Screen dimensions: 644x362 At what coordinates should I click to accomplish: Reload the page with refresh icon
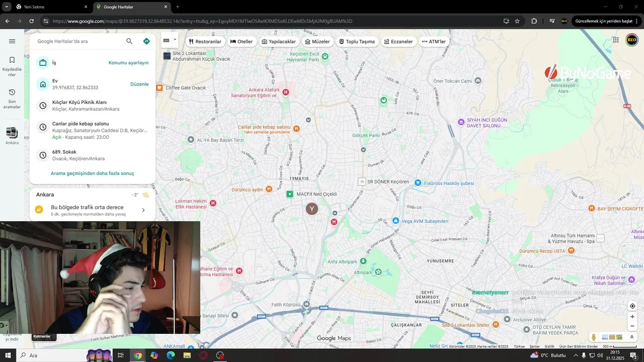point(31,21)
